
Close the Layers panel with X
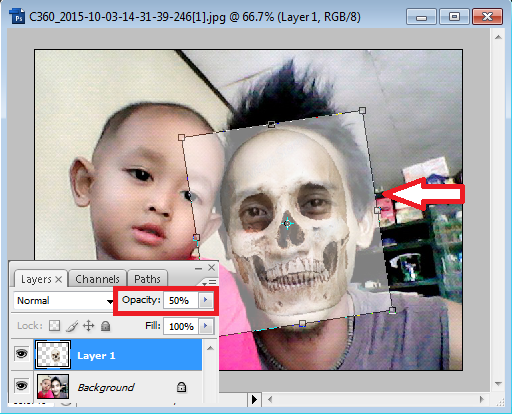(x=212, y=267)
